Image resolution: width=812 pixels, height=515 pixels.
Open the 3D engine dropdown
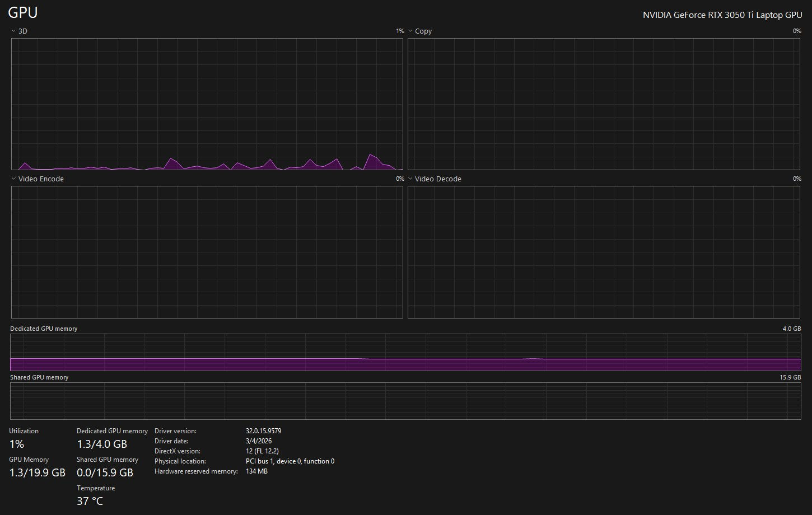(19, 31)
